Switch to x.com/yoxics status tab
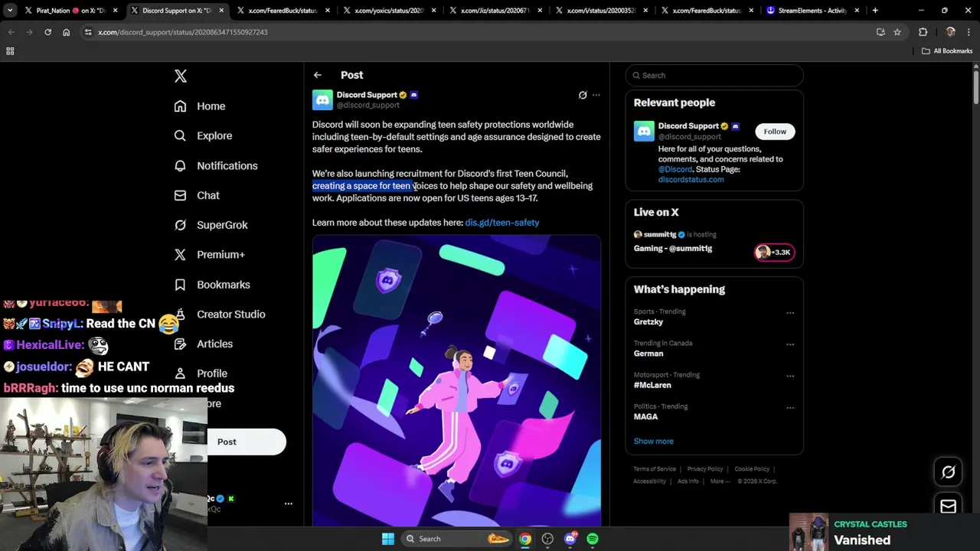Screen dimensions: 980x551 point(389,11)
